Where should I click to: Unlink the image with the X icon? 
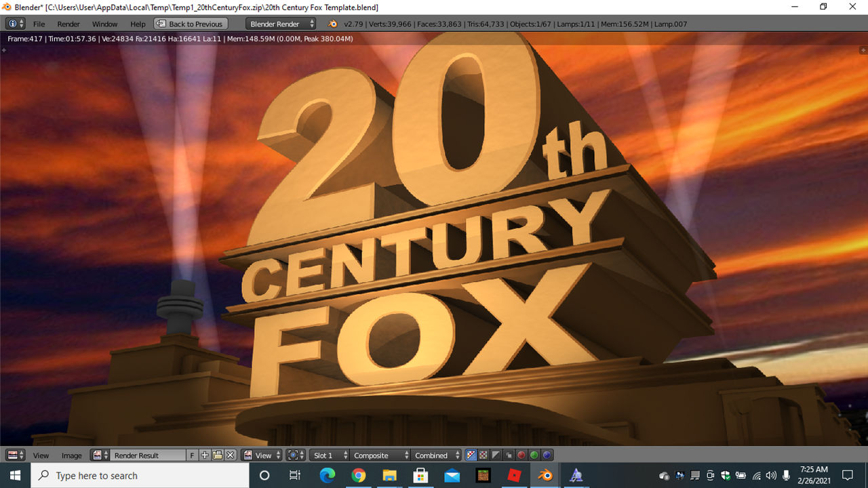231,455
